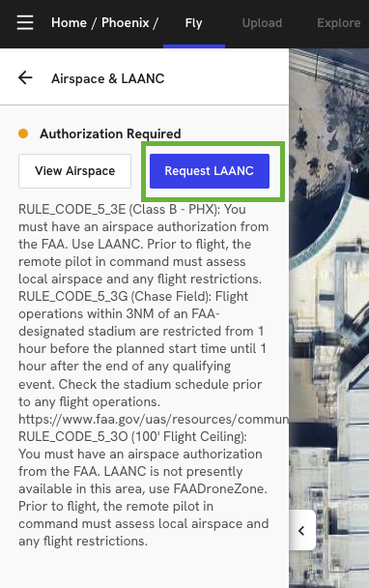The height and width of the screenshot is (588, 369).
Task: Open the Phoenix breadcrumb link
Action: (126, 23)
